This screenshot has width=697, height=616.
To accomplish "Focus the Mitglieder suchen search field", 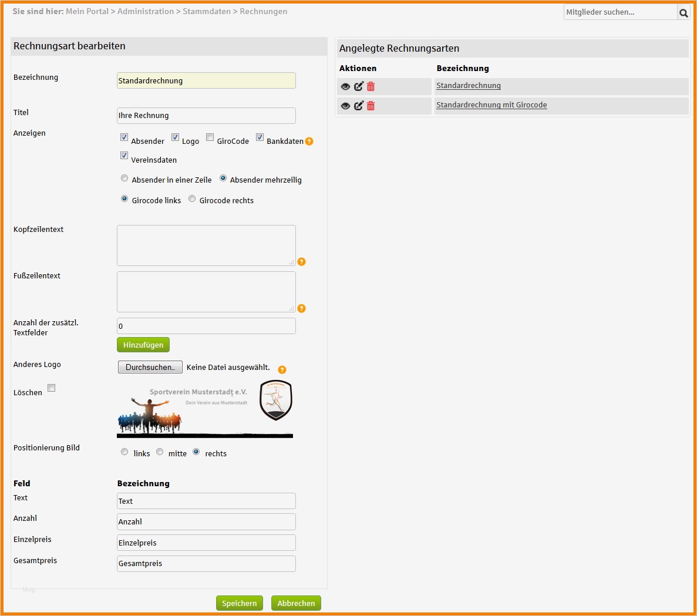I will click(x=620, y=12).
